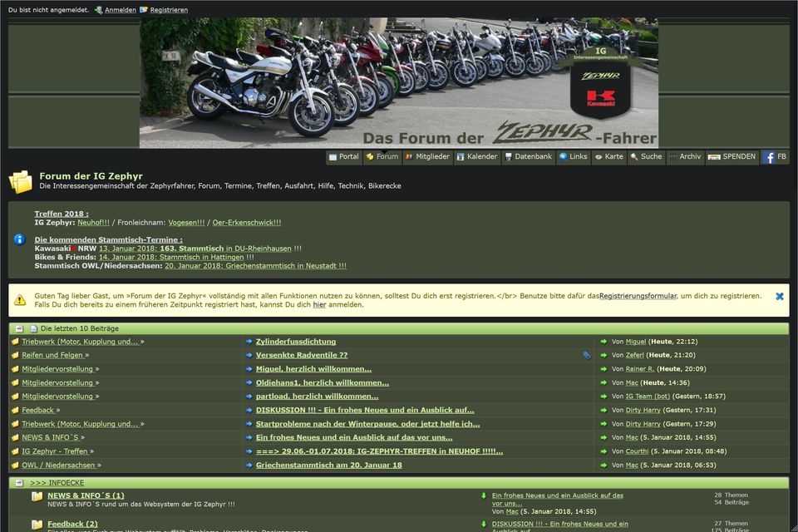Click the green arrow beside 'Von Miguel'
798x532 pixels.
pos(603,342)
